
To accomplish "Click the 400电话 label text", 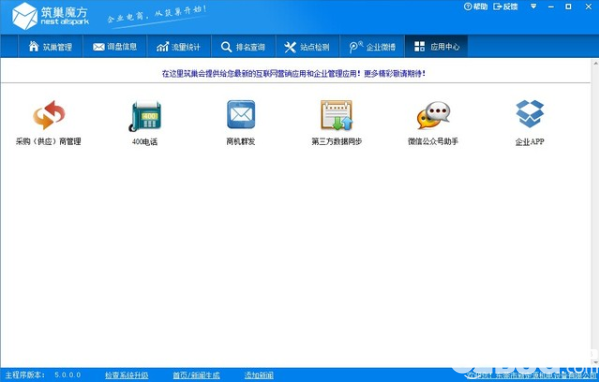I will (x=145, y=142).
